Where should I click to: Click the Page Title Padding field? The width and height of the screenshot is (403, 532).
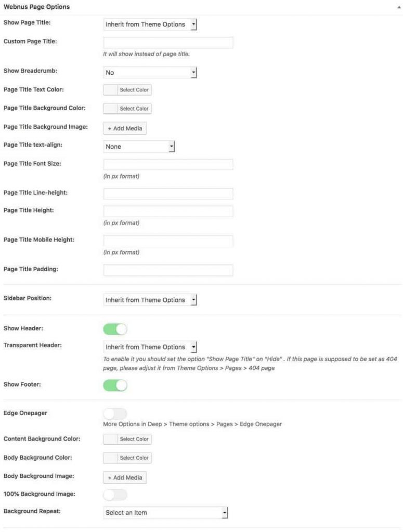(x=168, y=270)
